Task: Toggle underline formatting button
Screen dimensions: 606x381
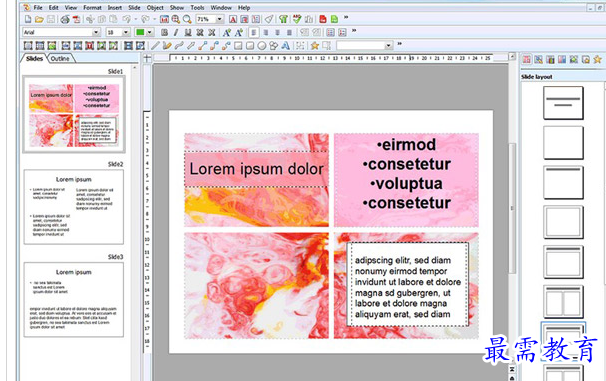Action: (x=188, y=32)
